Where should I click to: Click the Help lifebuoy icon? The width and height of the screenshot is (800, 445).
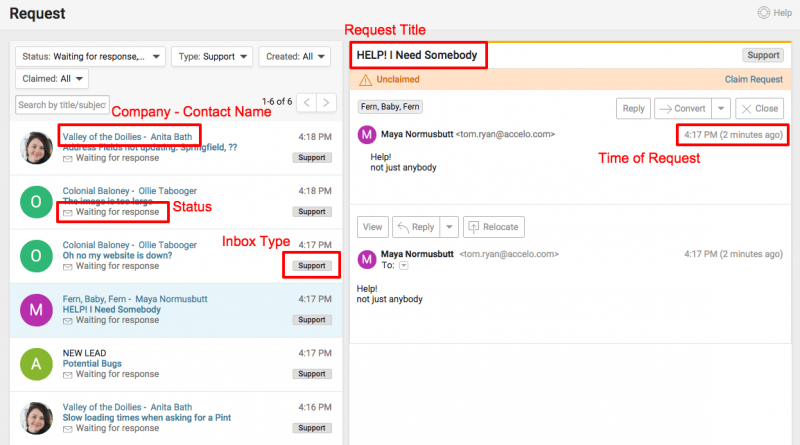click(766, 13)
